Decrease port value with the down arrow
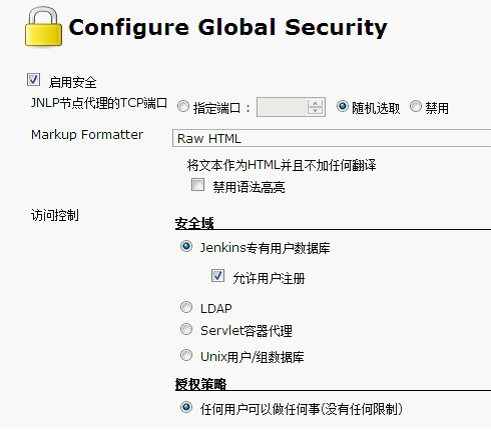491x430 pixels. pos(315,111)
